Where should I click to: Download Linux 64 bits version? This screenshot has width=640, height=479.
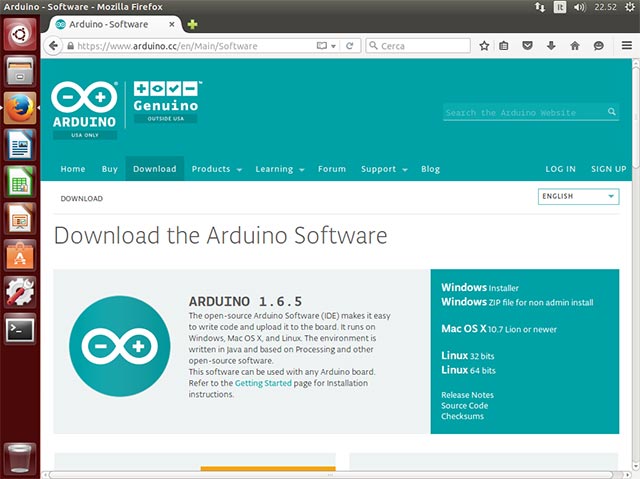click(x=468, y=370)
